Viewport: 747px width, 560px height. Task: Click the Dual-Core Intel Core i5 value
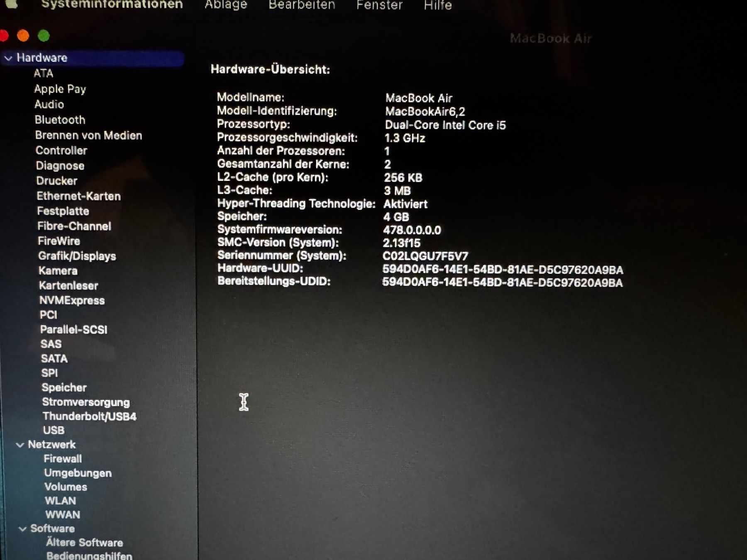445,125
